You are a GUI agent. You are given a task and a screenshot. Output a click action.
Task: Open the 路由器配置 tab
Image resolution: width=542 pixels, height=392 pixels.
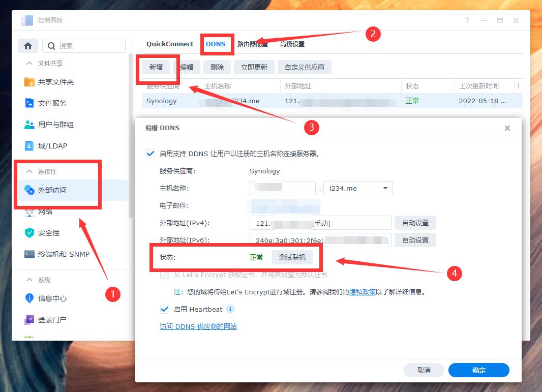click(252, 44)
